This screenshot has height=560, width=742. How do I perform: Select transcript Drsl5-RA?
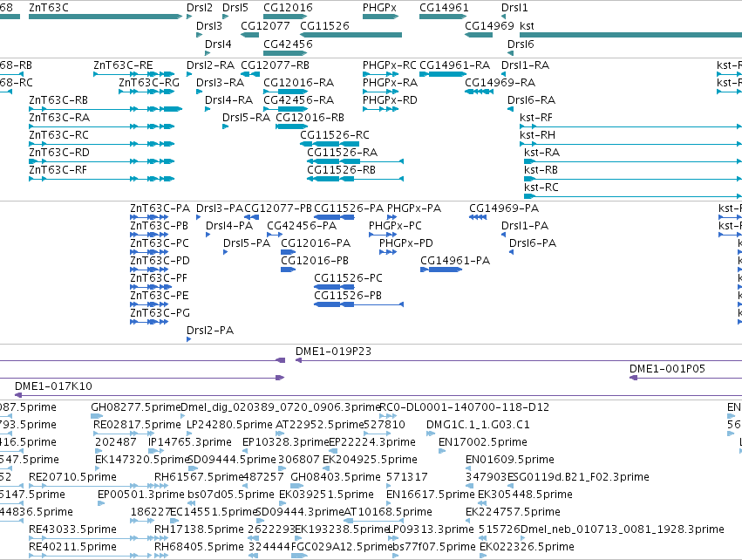pyautogui.click(x=246, y=118)
